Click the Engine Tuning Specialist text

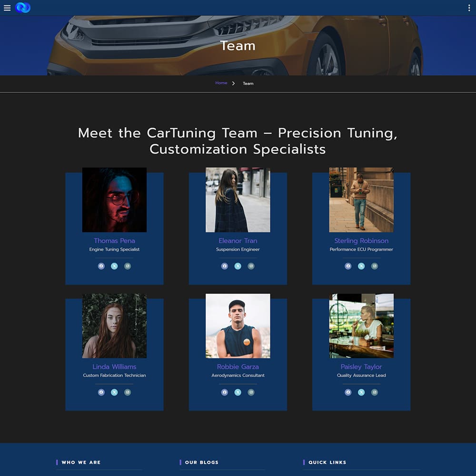point(114,249)
